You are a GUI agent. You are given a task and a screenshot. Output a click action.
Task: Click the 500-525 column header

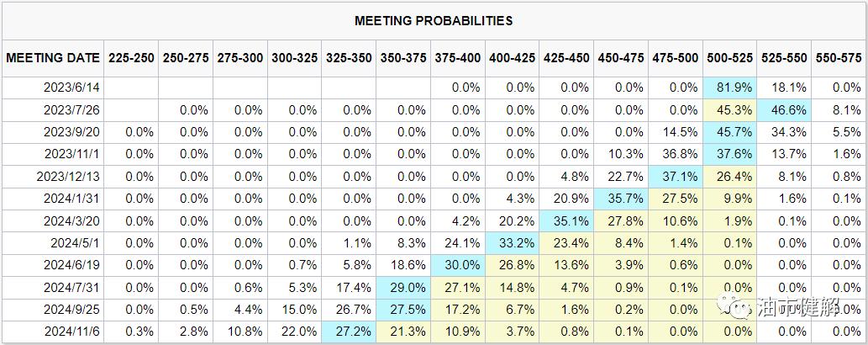(x=729, y=58)
